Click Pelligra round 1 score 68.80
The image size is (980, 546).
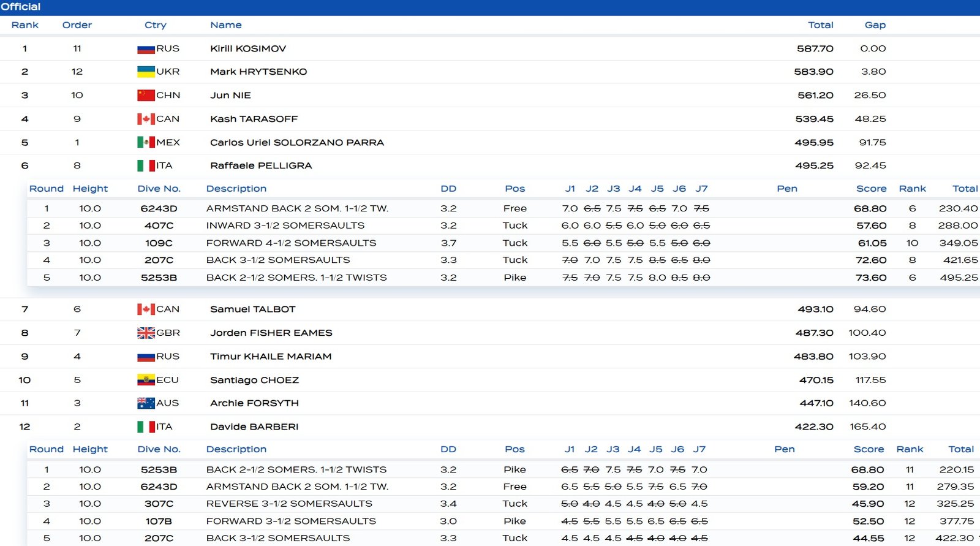[x=870, y=208]
